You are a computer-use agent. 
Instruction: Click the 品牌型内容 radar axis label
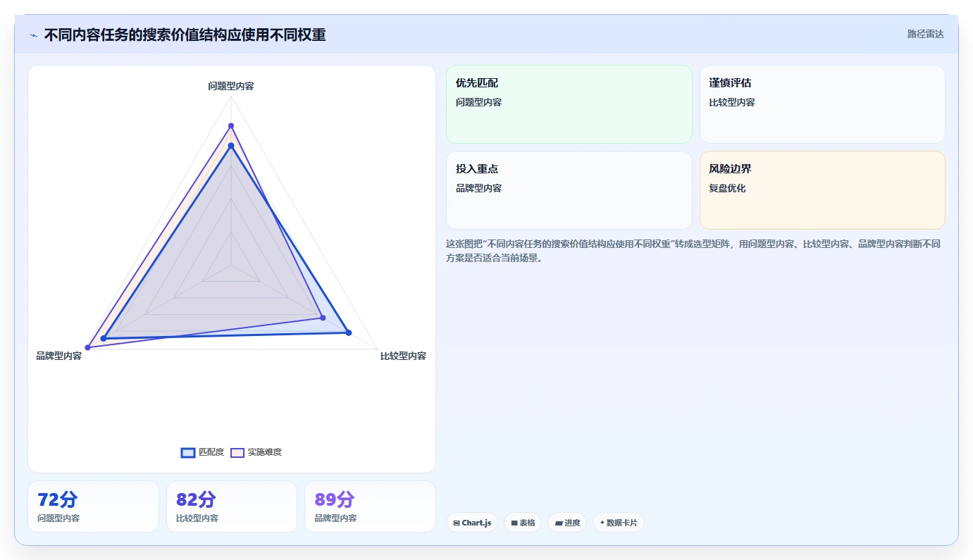[59, 356]
